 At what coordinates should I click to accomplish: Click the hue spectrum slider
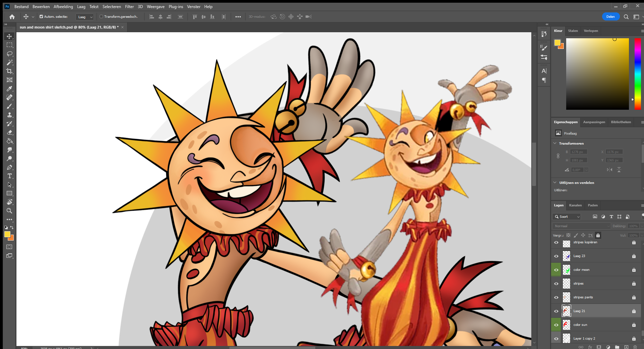638,74
